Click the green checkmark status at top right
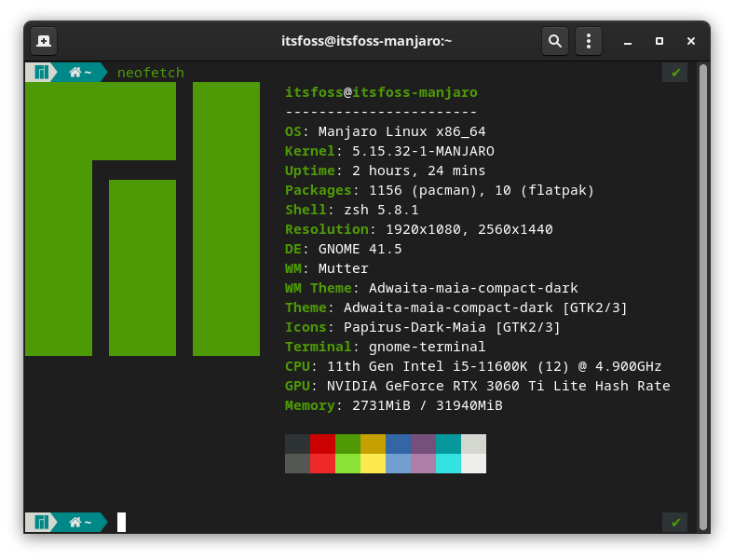The height and width of the screenshot is (560, 734). click(x=675, y=73)
